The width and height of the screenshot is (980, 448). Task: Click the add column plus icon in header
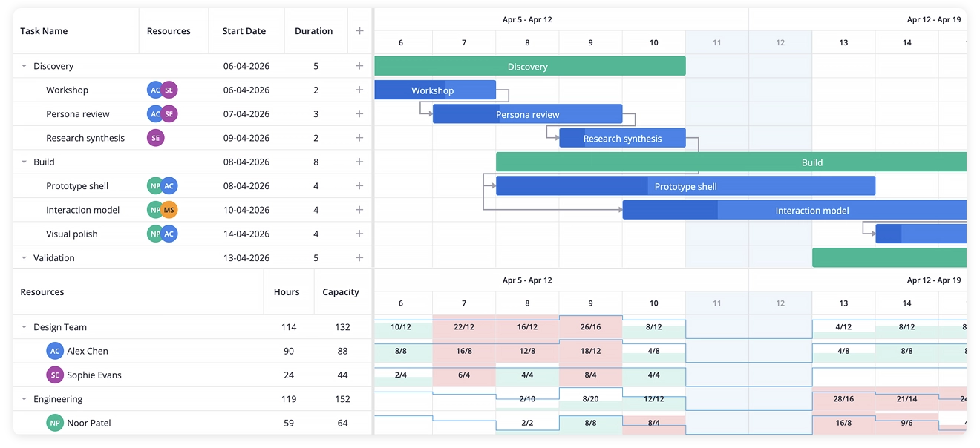click(x=359, y=31)
